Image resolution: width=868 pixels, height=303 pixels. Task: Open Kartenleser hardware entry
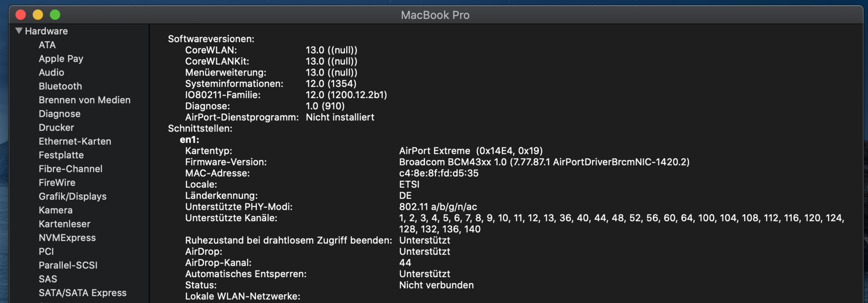[65, 224]
